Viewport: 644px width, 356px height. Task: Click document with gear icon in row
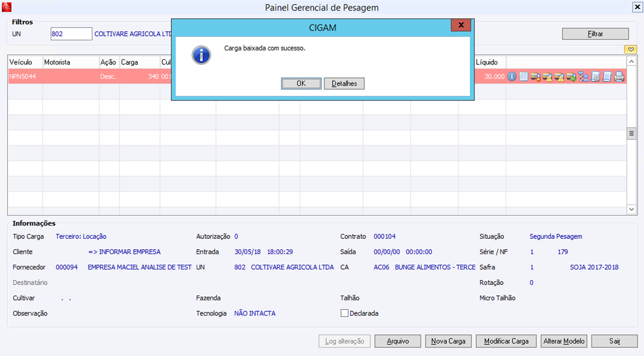[595, 77]
